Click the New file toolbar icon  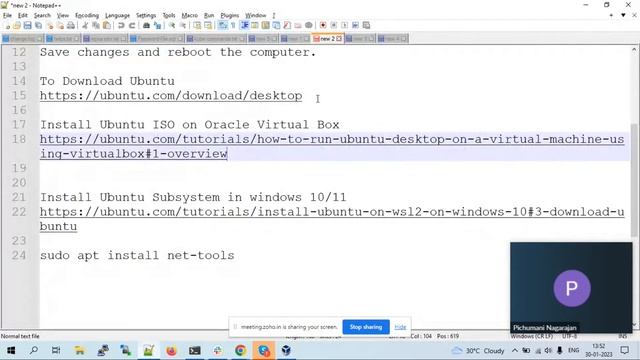pyautogui.click(x=7, y=25)
